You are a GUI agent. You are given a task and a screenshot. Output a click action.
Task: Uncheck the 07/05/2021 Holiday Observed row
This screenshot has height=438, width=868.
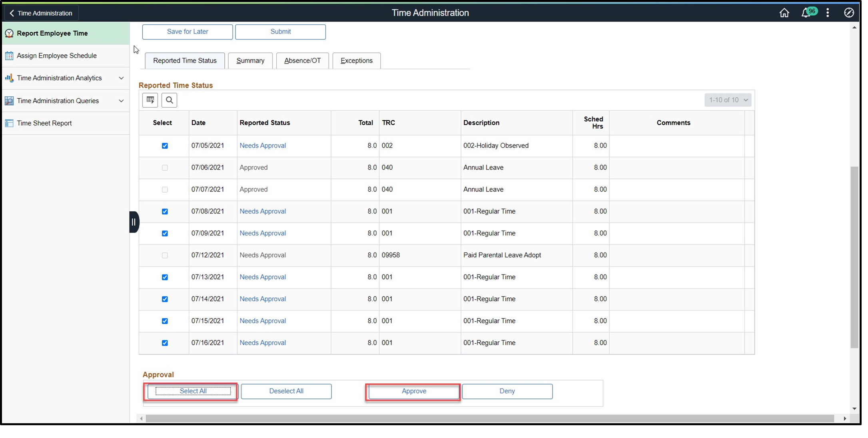point(165,146)
